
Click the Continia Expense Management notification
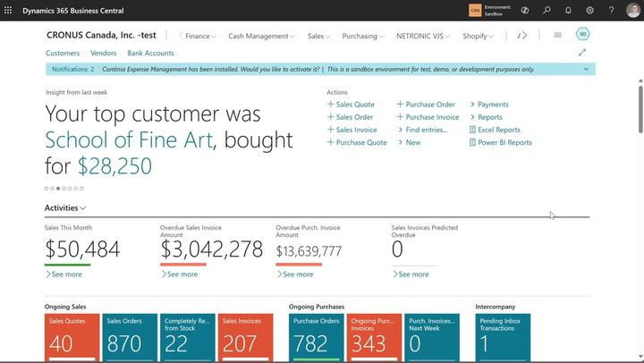(211, 69)
